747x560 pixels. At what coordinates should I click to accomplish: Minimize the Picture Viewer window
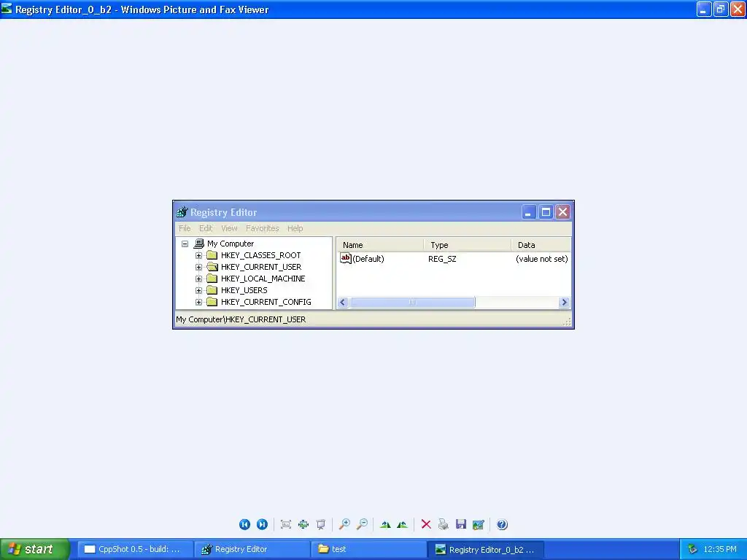tap(704, 9)
